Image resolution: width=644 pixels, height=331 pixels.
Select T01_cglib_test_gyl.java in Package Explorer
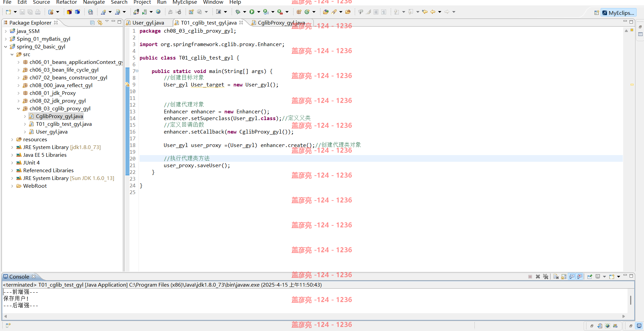[x=64, y=124]
